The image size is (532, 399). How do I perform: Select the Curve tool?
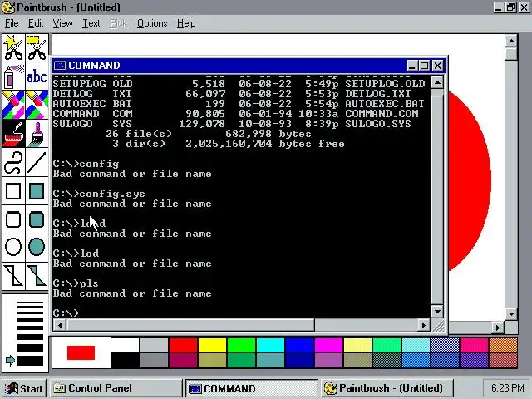pos(13,162)
